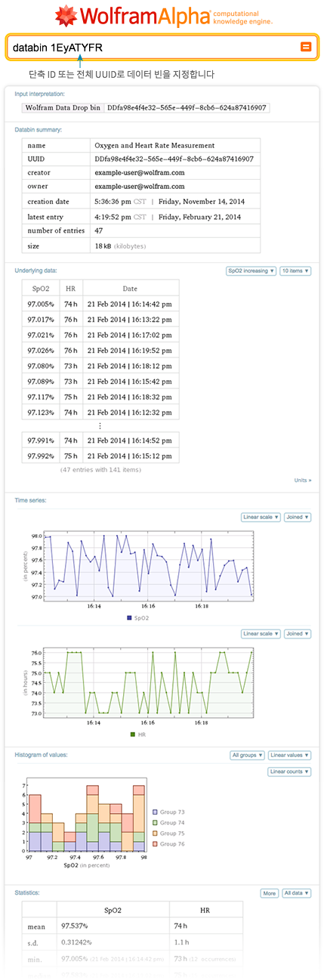Click date cell '21 Feb 2014 | 16:18:12 pm'
The image size is (324, 980).
coord(129,366)
